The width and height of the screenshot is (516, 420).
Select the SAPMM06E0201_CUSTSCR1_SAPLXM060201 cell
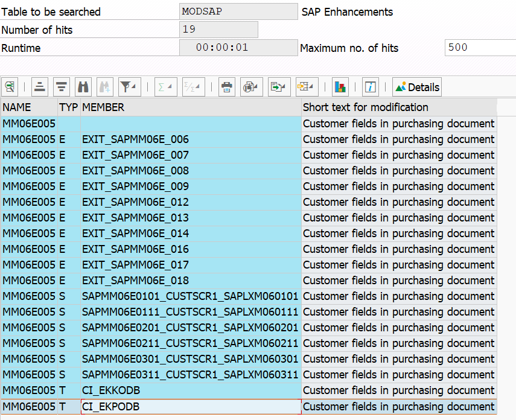click(x=191, y=328)
